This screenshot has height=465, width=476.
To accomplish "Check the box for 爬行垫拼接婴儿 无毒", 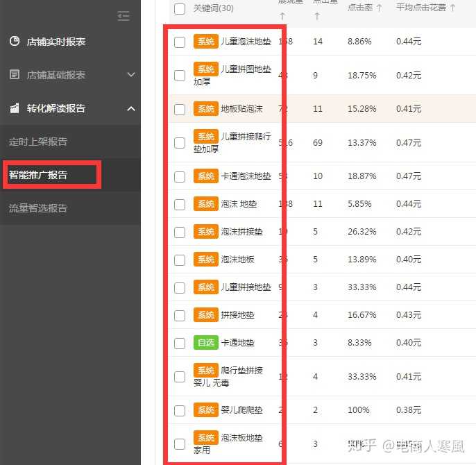I will pyautogui.click(x=180, y=377).
